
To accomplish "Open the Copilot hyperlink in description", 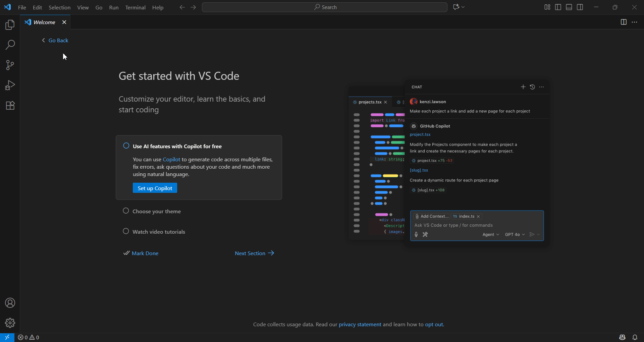I will [171, 159].
